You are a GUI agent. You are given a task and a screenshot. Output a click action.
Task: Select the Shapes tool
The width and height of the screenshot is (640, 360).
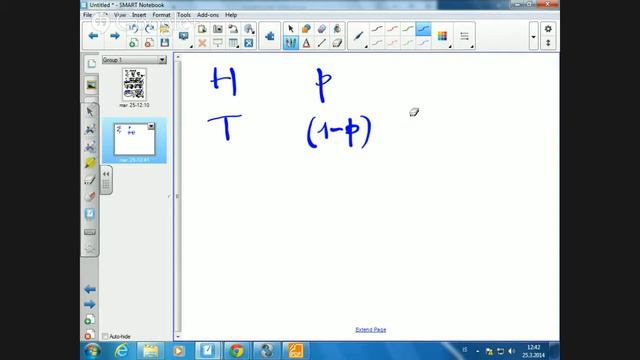(306, 29)
